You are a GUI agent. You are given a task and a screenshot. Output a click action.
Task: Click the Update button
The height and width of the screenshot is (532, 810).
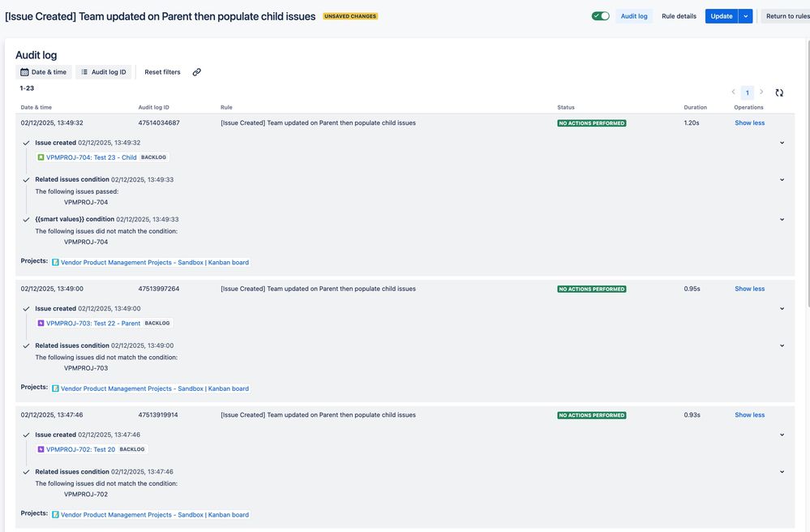(721, 16)
